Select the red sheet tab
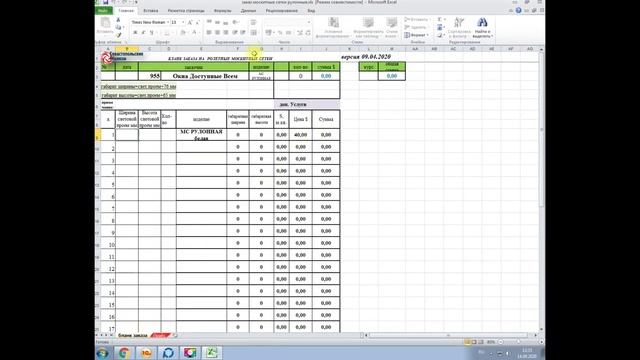The height and width of the screenshot is (360, 640). point(160,336)
